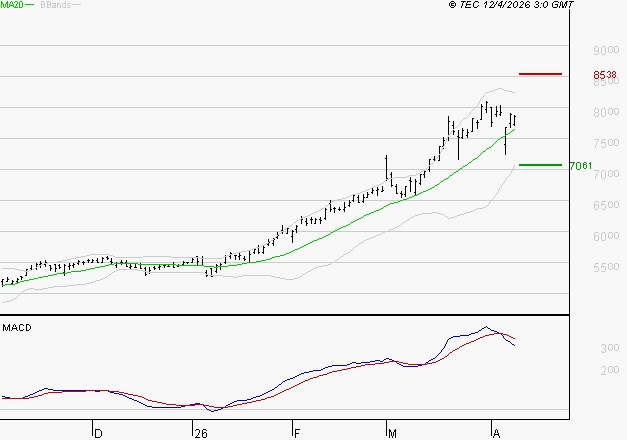Click the A month marker on time axis
Viewport: 627px width, 440px height.
coord(496,434)
